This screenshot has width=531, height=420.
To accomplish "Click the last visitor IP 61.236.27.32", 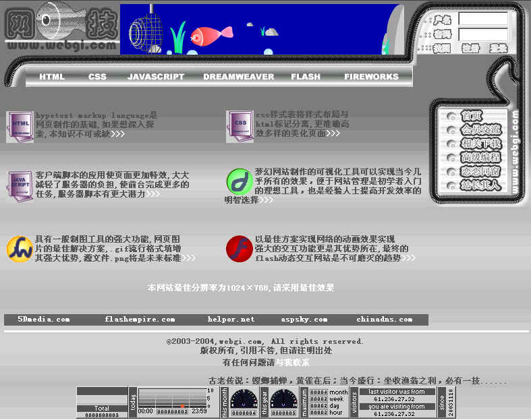I will click(x=394, y=399).
